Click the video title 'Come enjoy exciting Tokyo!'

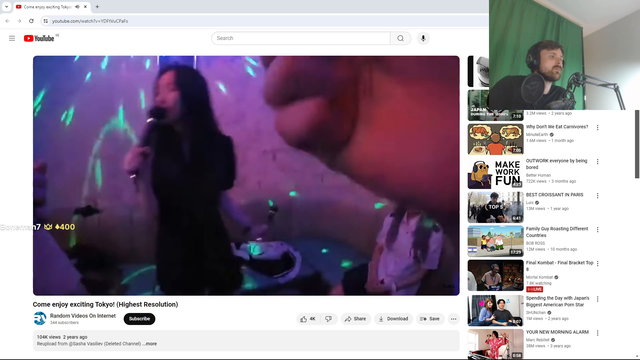pos(105,304)
